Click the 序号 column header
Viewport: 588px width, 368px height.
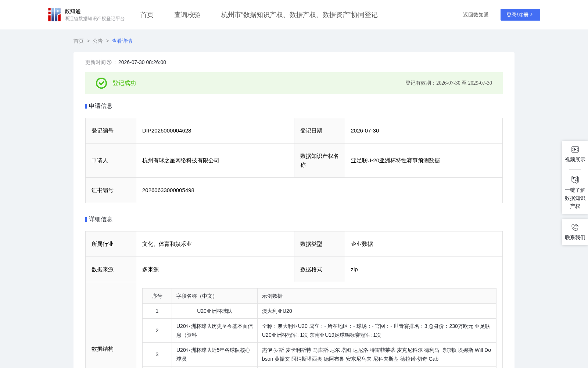coord(157,296)
